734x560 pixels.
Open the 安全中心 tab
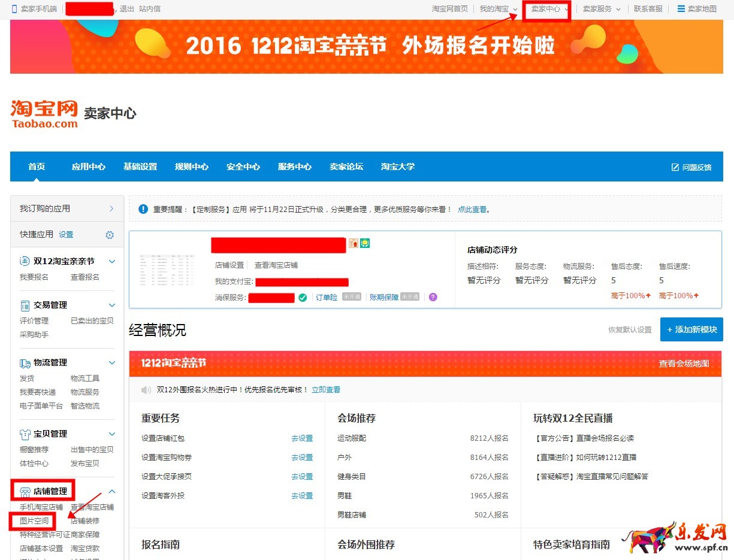coord(243,167)
